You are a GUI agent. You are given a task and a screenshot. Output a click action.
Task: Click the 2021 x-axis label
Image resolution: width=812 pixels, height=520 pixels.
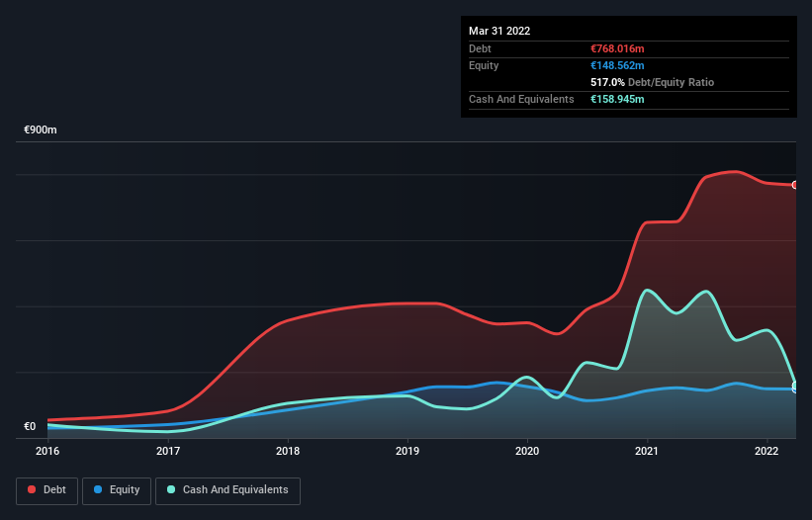646,451
